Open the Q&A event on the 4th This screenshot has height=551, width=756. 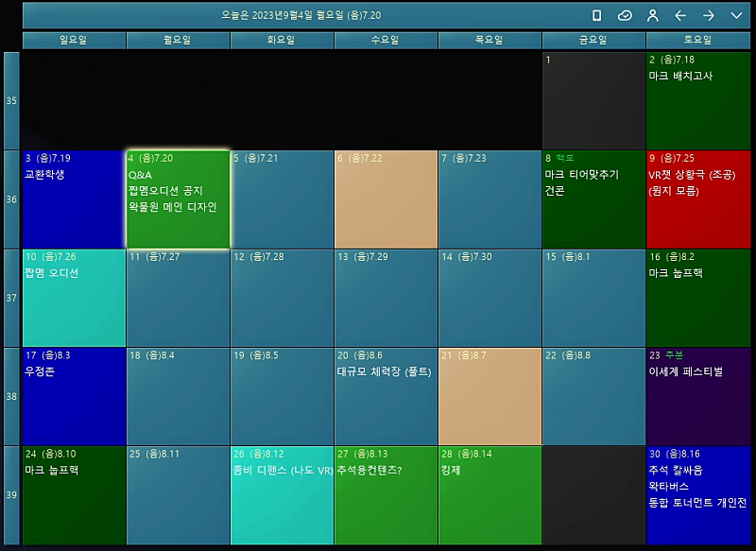[140, 175]
